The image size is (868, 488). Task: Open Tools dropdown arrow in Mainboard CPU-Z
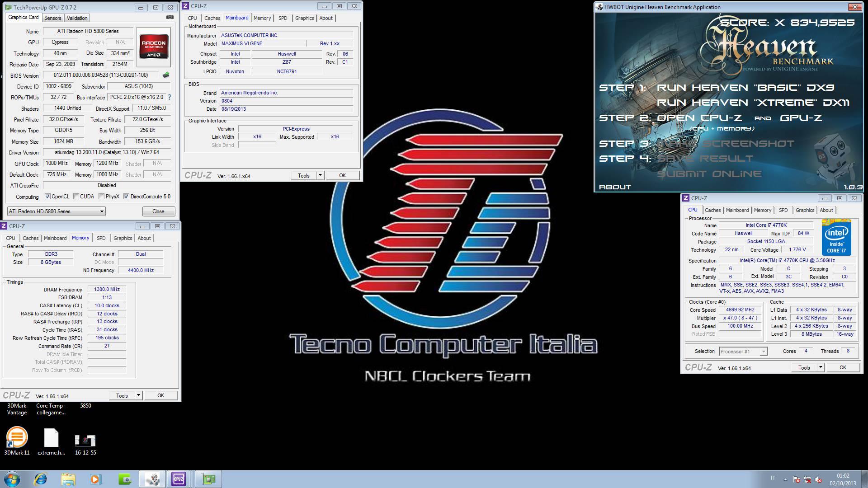[x=321, y=175]
